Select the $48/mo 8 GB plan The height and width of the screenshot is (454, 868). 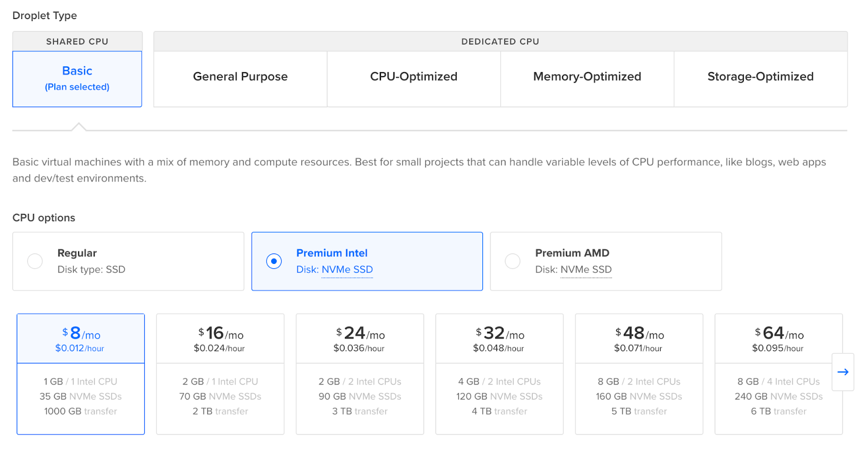pos(639,374)
